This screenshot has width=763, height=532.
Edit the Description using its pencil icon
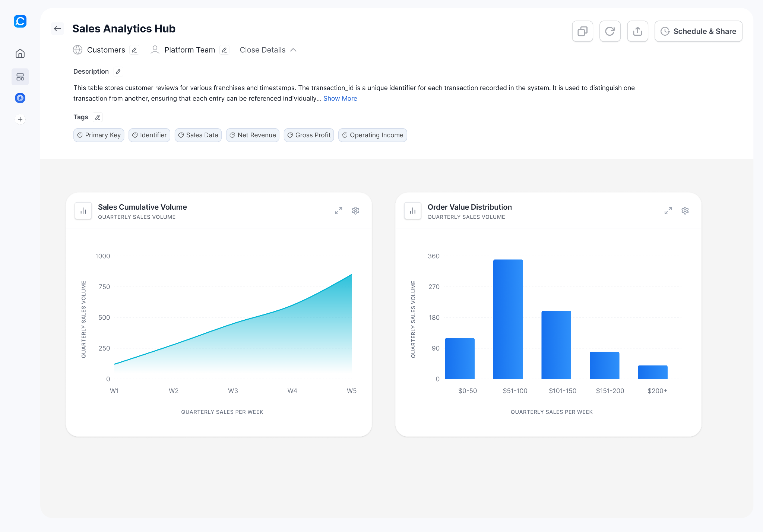[x=118, y=71]
